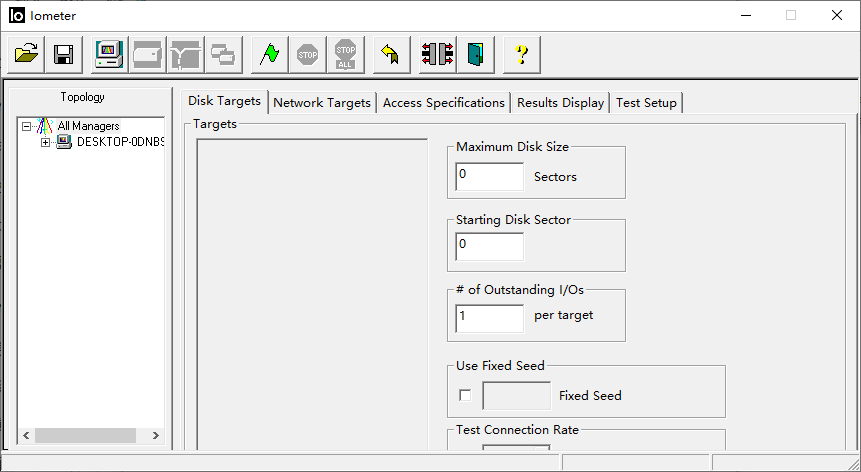Open the About help icon
This screenshot has width=861, height=472.
point(521,54)
